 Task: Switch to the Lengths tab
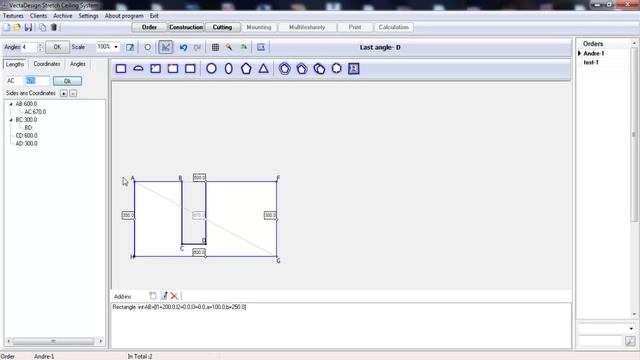15,64
